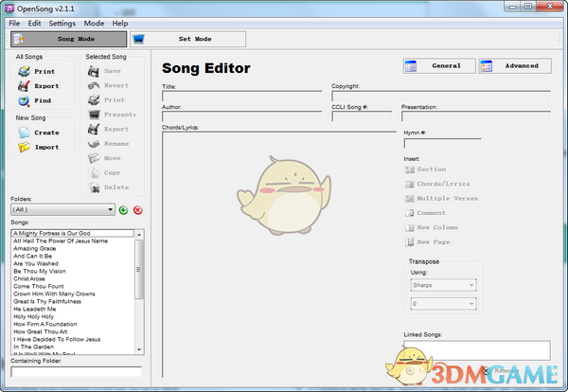Click the Create new song icon
Image resolution: width=568 pixels, height=392 pixels.
[x=25, y=133]
